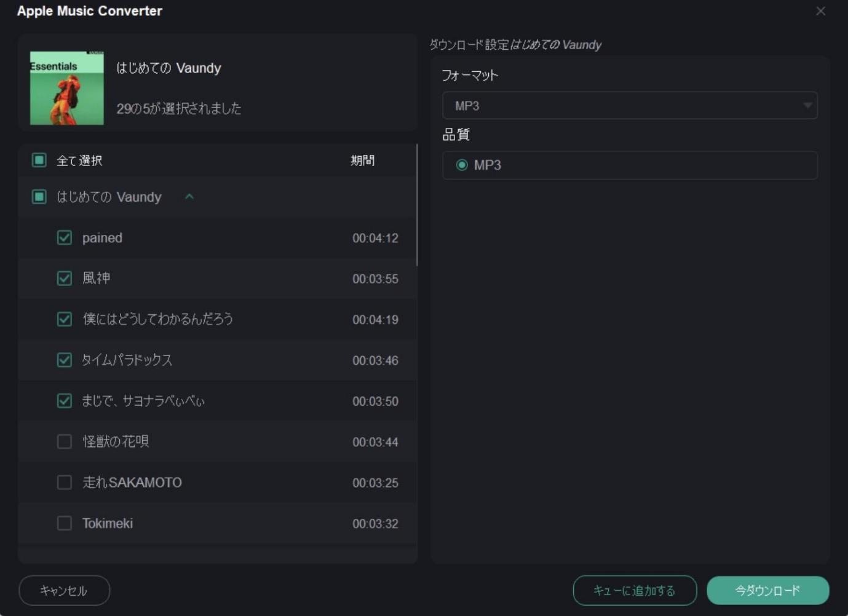Click the 00:03:55 duration value

point(375,279)
